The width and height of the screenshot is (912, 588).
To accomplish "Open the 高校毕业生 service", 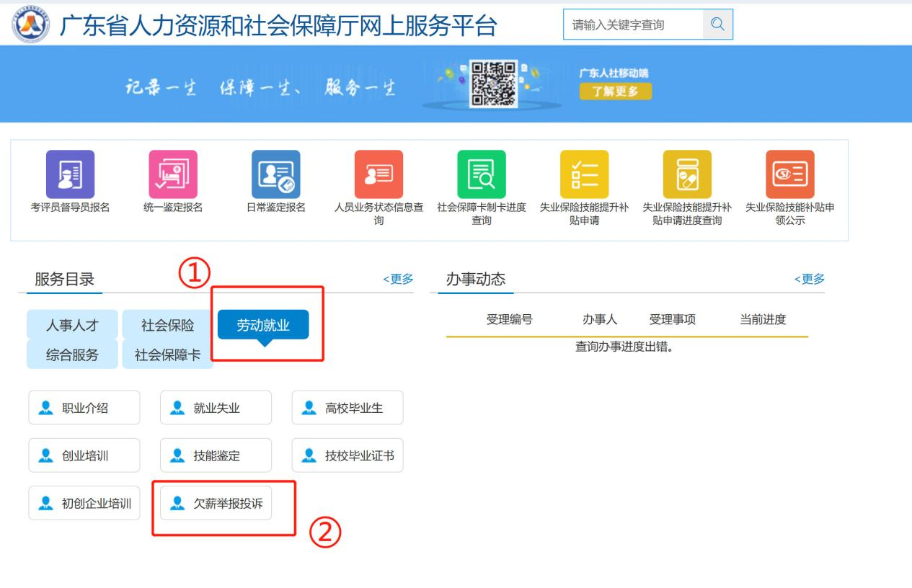I will [x=347, y=408].
